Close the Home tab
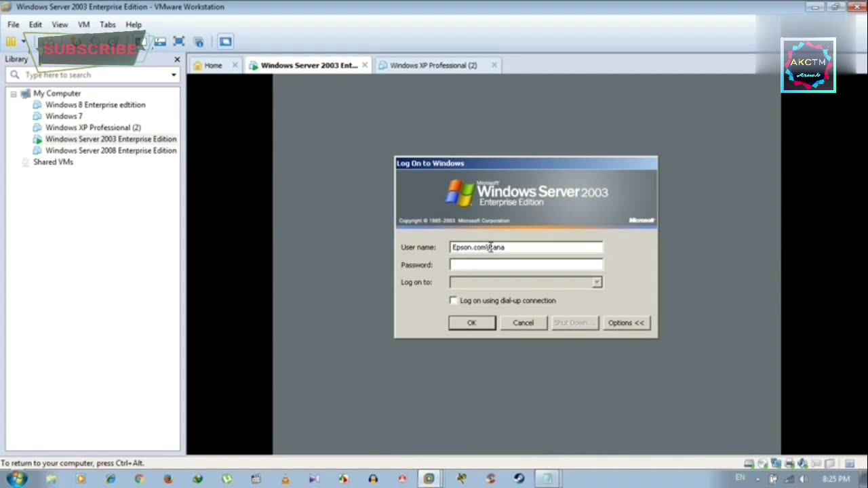Viewport: 868px width, 488px height. [235, 65]
